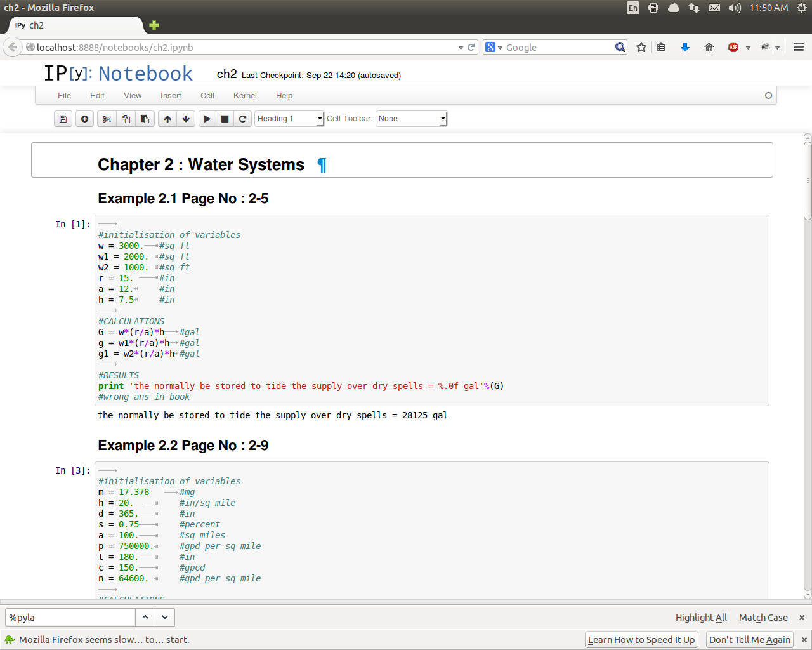The image size is (812, 650).
Task: Click the Learn How to Speed It Up button
Action: 641,640
